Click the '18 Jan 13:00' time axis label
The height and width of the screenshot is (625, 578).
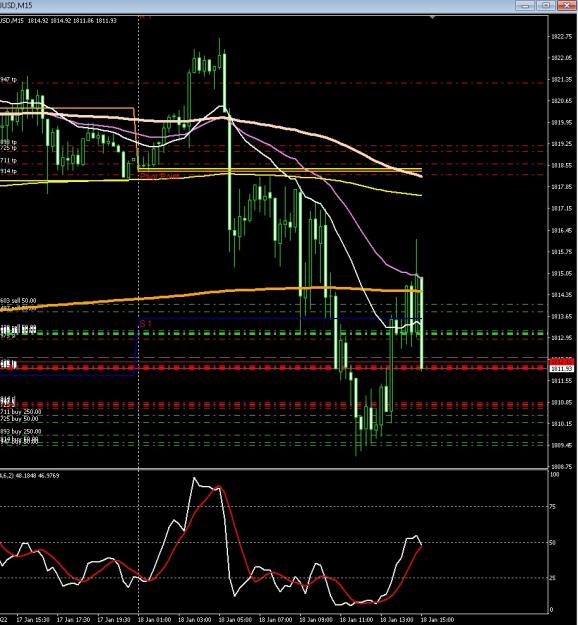click(x=397, y=620)
